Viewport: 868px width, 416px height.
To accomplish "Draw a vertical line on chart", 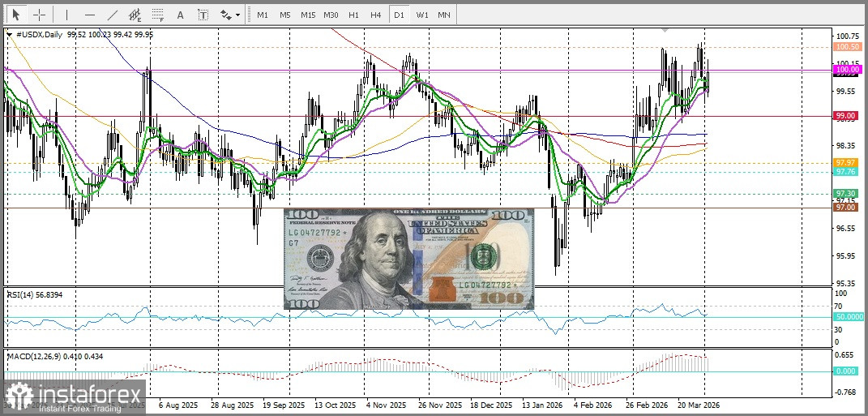I will 66,15.
